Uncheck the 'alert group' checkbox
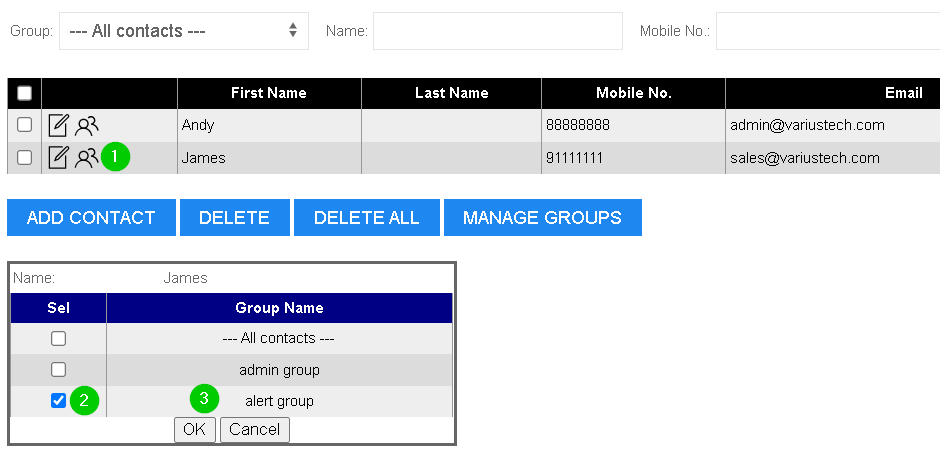This screenshot has width=940, height=453. click(58, 401)
